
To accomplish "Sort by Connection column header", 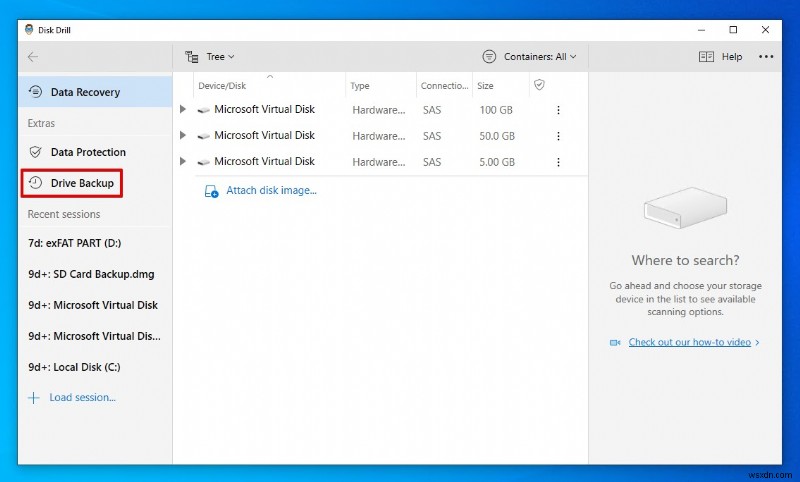I will pyautogui.click(x=444, y=86).
